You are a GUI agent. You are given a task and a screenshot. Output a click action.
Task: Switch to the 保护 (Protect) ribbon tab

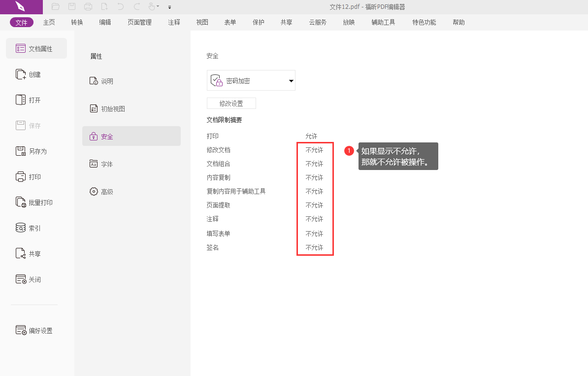[258, 22]
